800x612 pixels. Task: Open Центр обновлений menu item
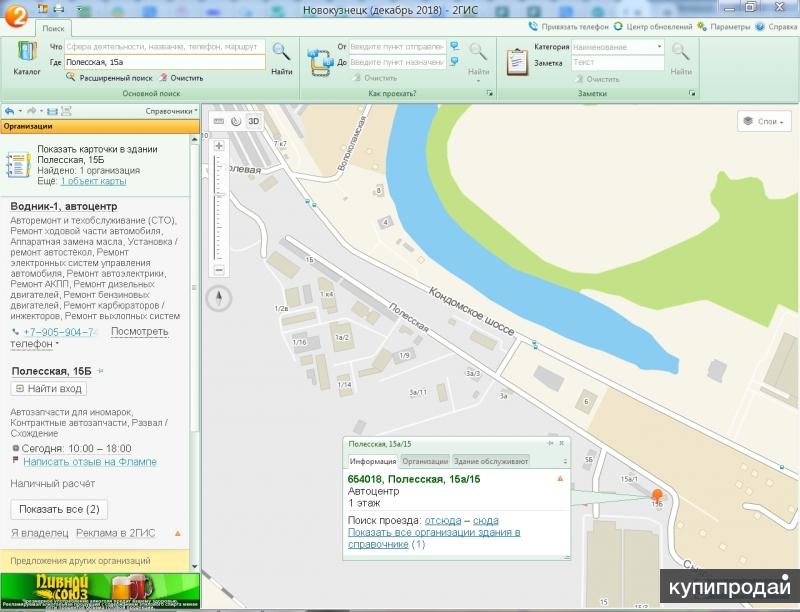(653, 27)
